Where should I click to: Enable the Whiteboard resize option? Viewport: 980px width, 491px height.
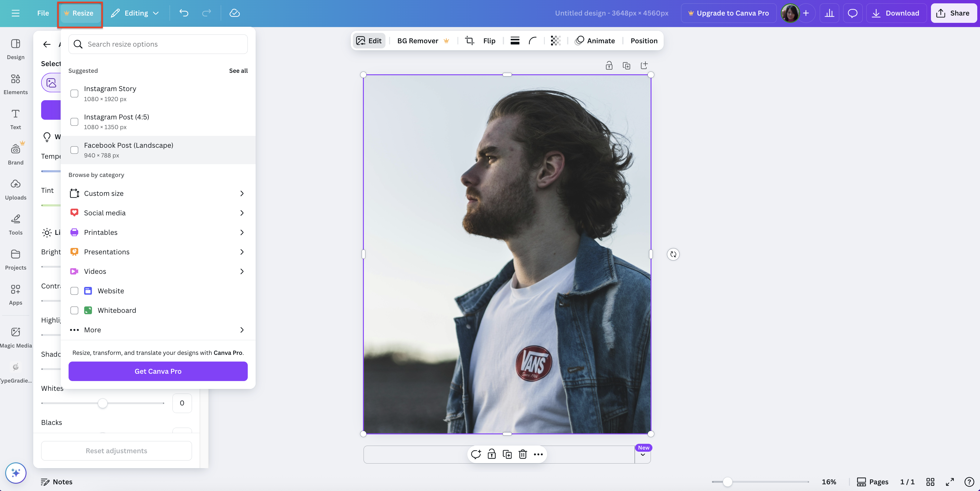pyautogui.click(x=75, y=310)
